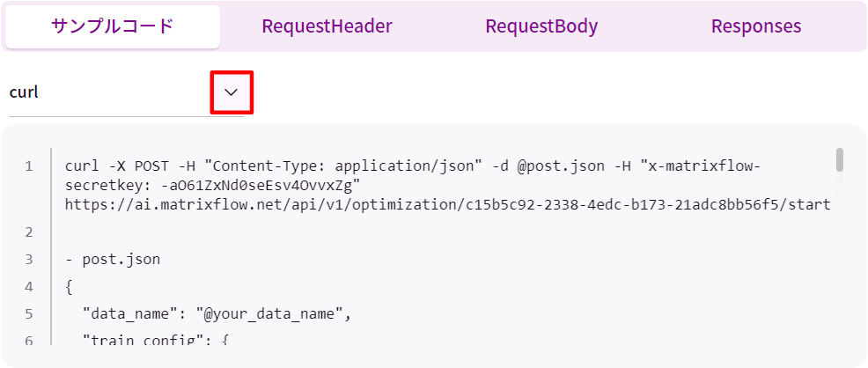This screenshot has height=368, width=868.
Task: Click the curl language selection field
Action: 106,92
